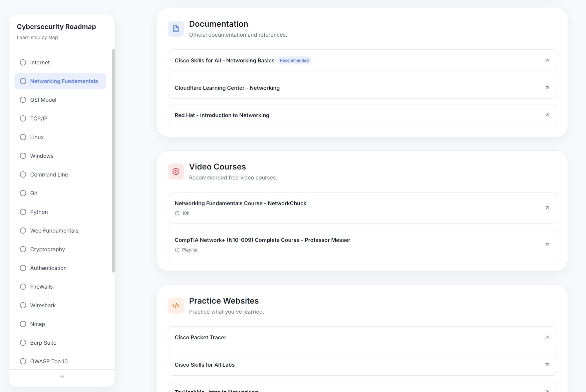Screen dimensions: 586x392
Task: Open external arrow on Cisco Skills Labs row
Action: (x=547, y=365)
